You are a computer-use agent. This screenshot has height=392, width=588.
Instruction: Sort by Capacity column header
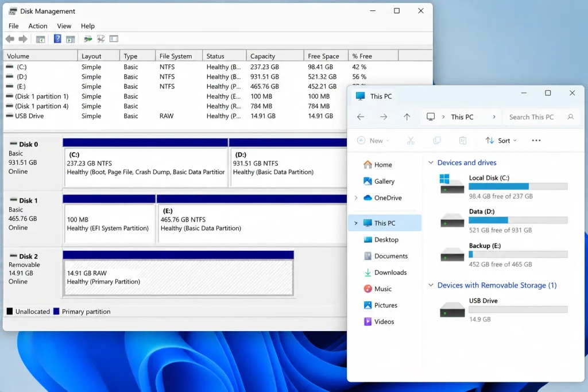click(x=275, y=56)
